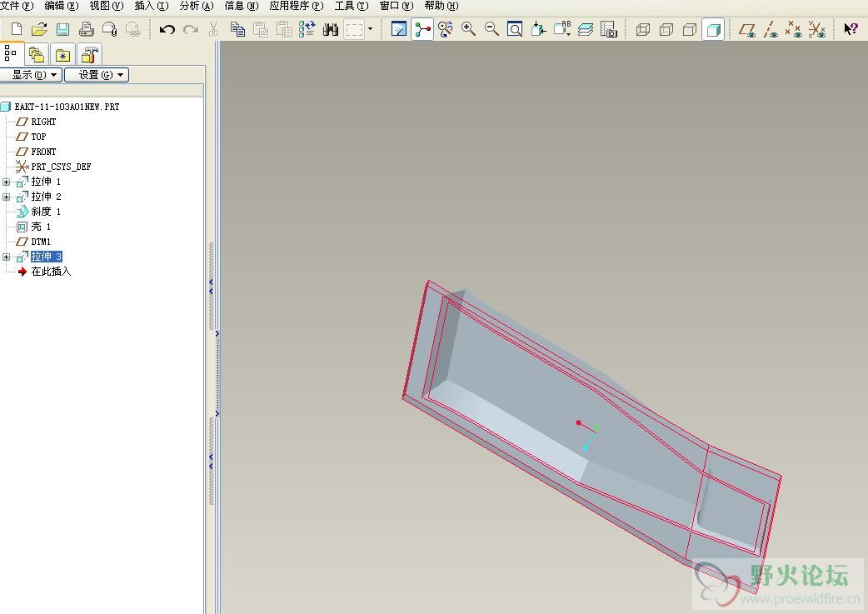
Task: Select PRT_CSYS_DEF in model tree
Action: click(x=61, y=166)
